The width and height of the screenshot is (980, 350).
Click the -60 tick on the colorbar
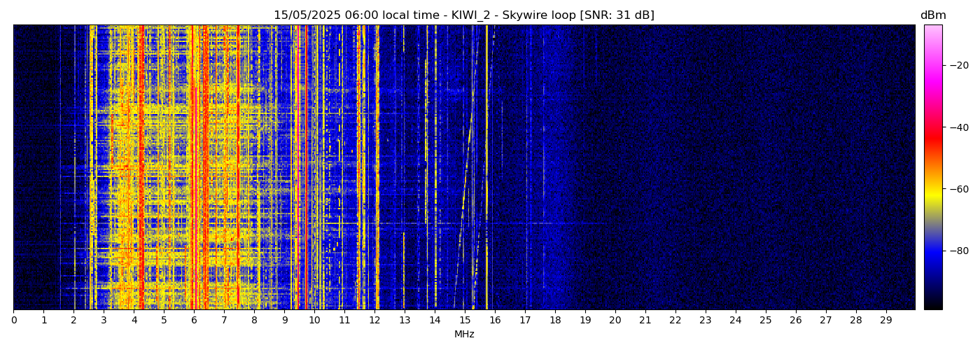(959, 189)
